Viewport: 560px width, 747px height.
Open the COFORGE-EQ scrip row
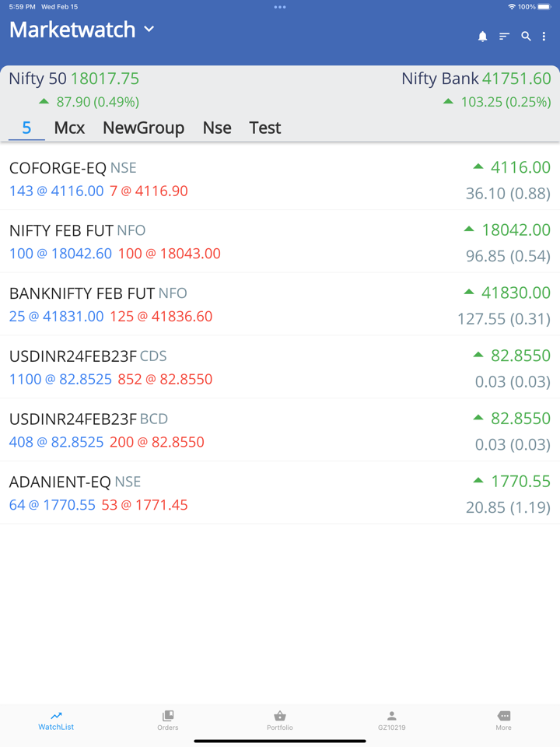pos(280,179)
